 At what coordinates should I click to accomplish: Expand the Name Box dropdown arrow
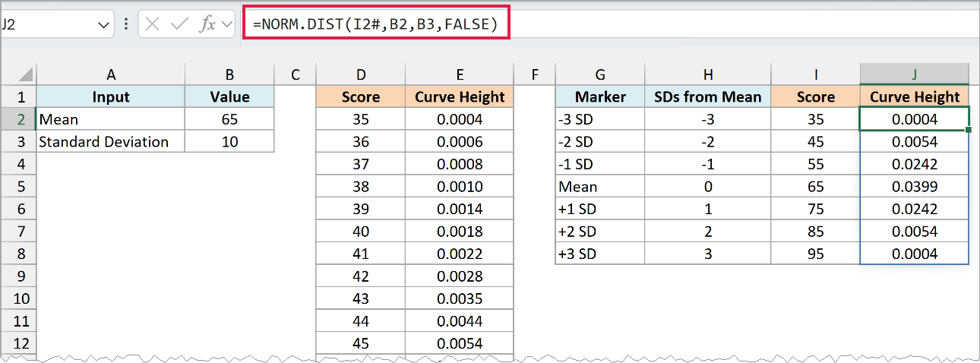click(103, 25)
